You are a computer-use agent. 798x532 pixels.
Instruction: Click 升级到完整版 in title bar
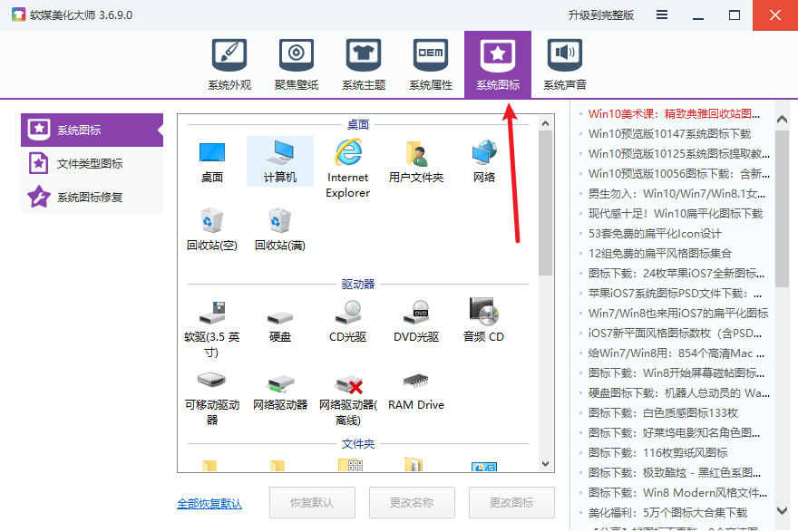tap(600, 15)
